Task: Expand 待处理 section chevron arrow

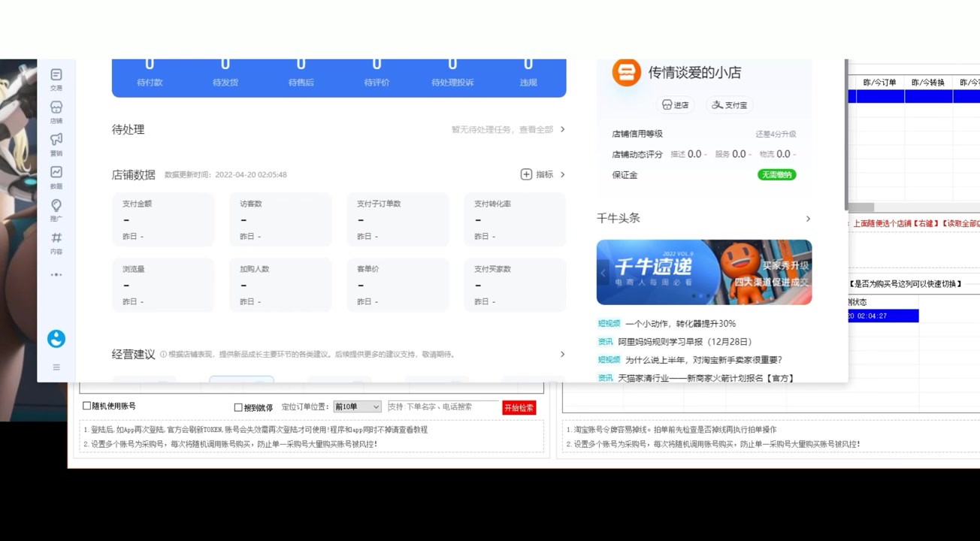Action: click(x=562, y=129)
